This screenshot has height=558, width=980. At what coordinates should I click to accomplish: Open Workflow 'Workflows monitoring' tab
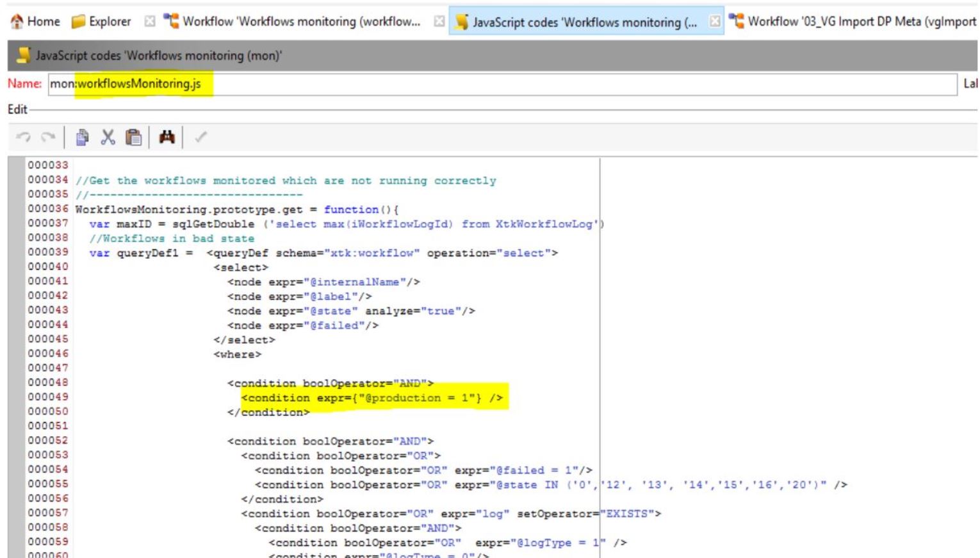(x=293, y=22)
